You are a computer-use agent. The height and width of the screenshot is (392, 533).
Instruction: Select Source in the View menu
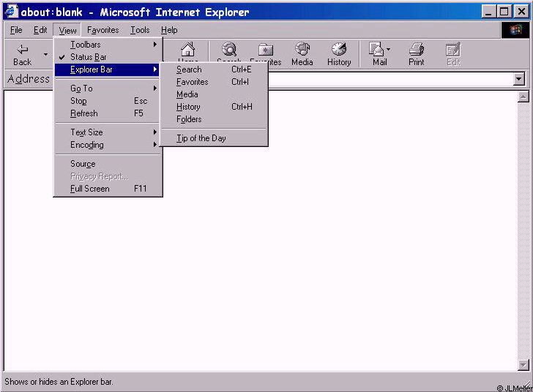click(108, 164)
